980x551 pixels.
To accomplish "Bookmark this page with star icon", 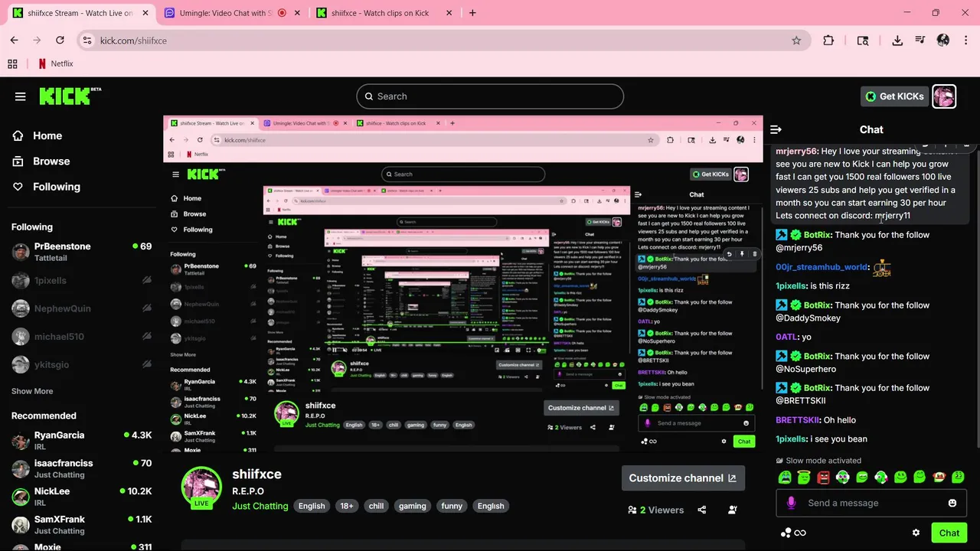I will pos(796,41).
